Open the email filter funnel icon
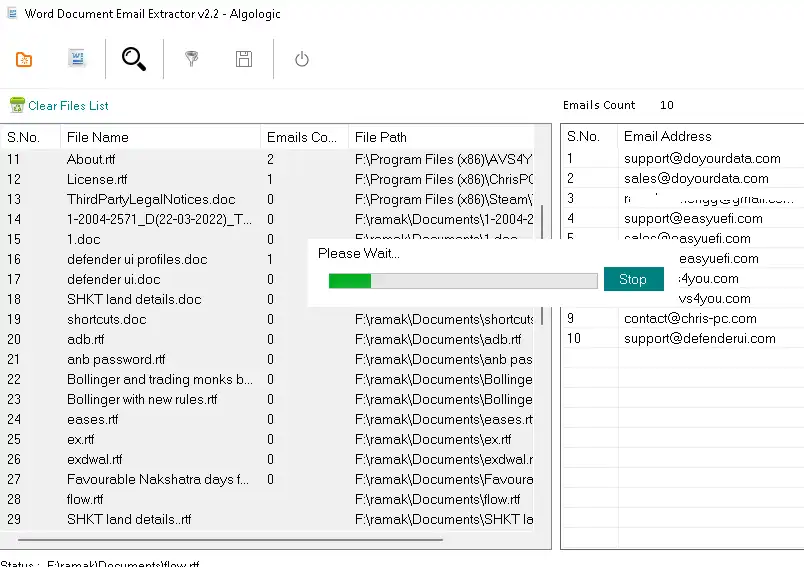This screenshot has width=804, height=567. pos(191,59)
